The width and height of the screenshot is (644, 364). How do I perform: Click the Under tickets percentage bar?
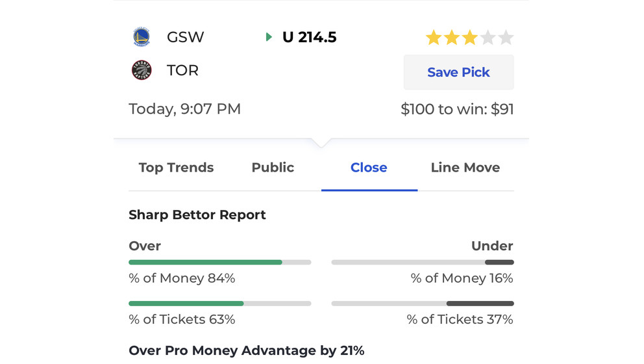tap(423, 304)
